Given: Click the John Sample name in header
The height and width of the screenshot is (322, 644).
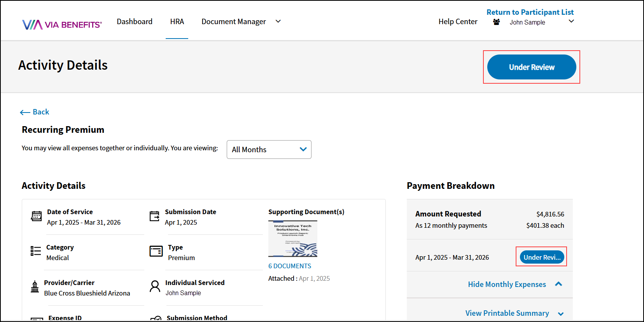Looking at the screenshot, I should [x=527, y=22].
